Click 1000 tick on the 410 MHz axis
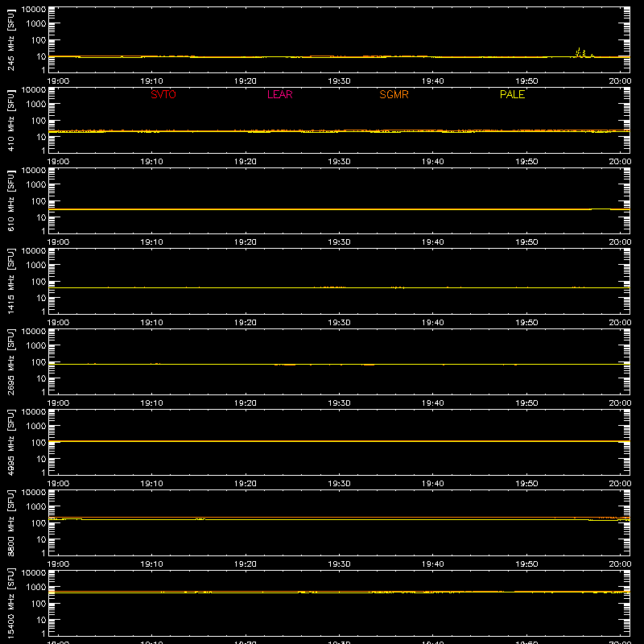 [36, 104]
